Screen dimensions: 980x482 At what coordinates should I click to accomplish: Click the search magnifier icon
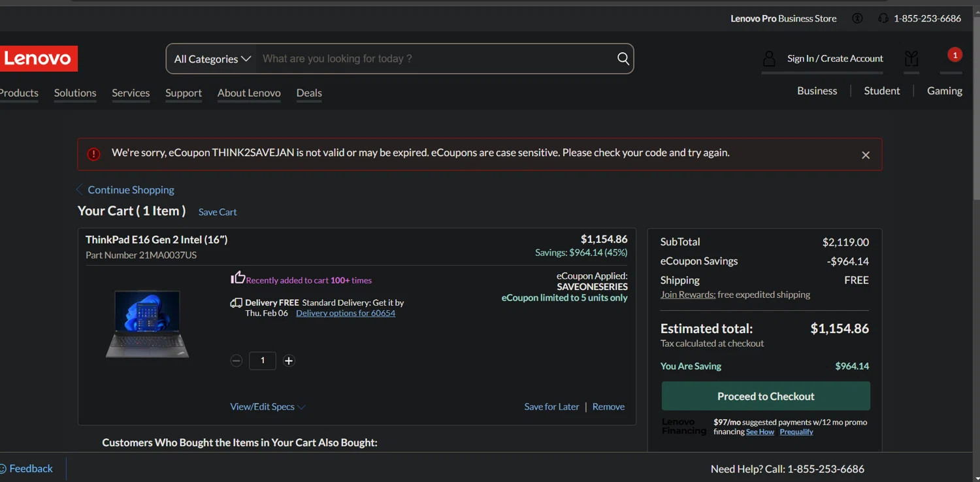(x=623, y=59)
